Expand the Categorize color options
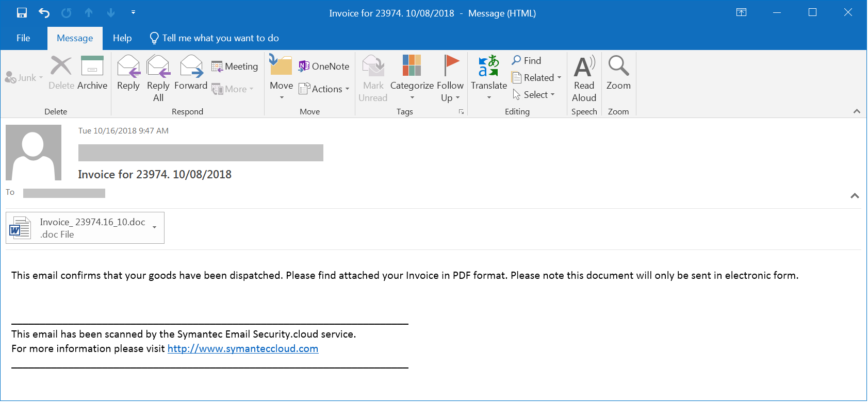The image size is (868, 402). point(412,97)
